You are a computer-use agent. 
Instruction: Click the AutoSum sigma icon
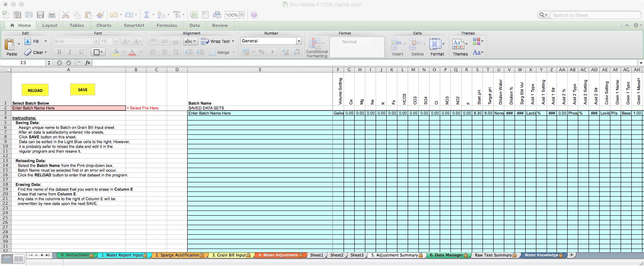click(x=146, y=15)
